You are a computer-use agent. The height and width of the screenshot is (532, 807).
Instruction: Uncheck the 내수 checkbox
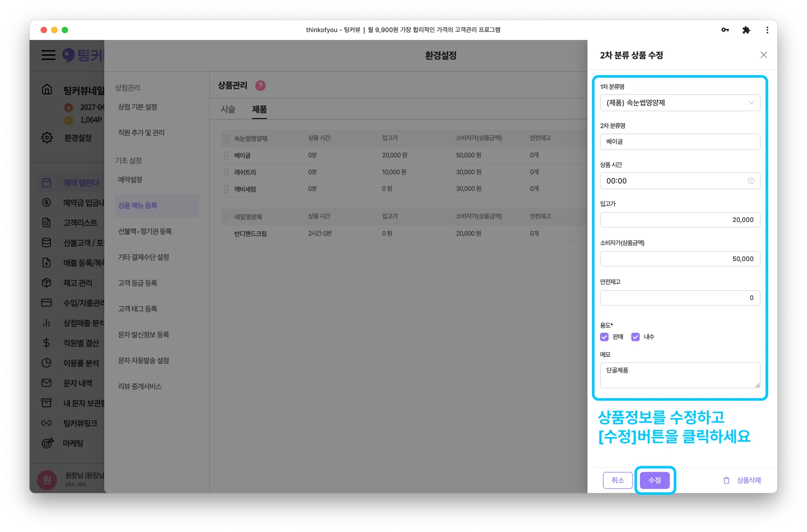tap(635, 337)
